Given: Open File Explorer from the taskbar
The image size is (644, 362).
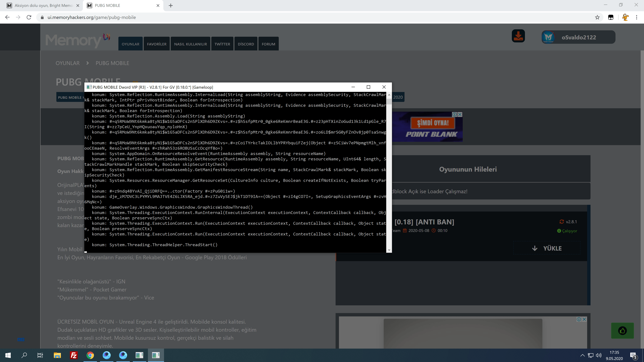Looking at the screenshot, I should [57, 355].
